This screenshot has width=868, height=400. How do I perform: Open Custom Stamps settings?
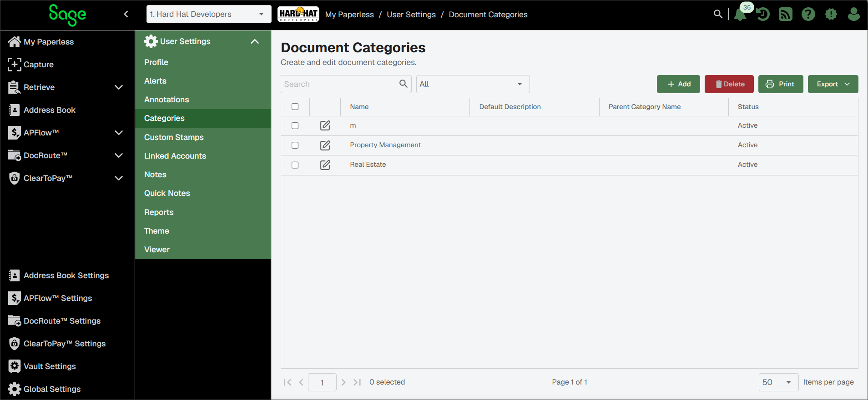203,137
